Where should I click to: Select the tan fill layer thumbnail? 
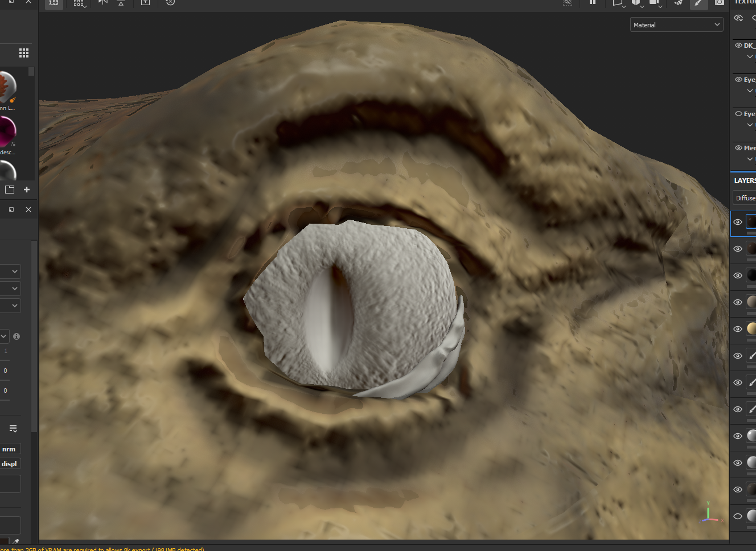click(751, 328)
